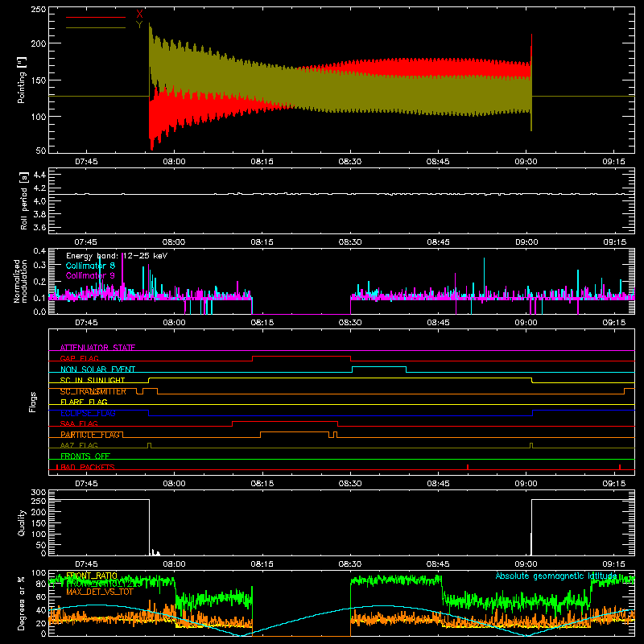
Task: Click the SC_TRANSMITTER flag label
Action: pyautogui.click(x=93, y=391)
